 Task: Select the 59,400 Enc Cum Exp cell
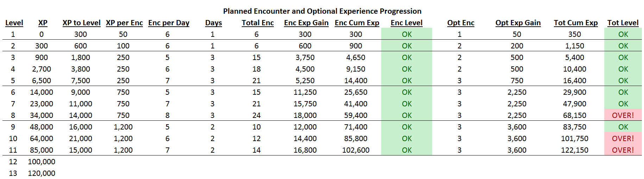(355, 115)
